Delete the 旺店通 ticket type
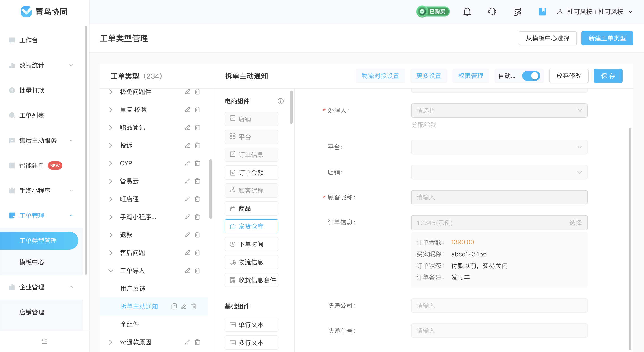The width and height of the screenshot is (644, 352). tap(197, 199)
